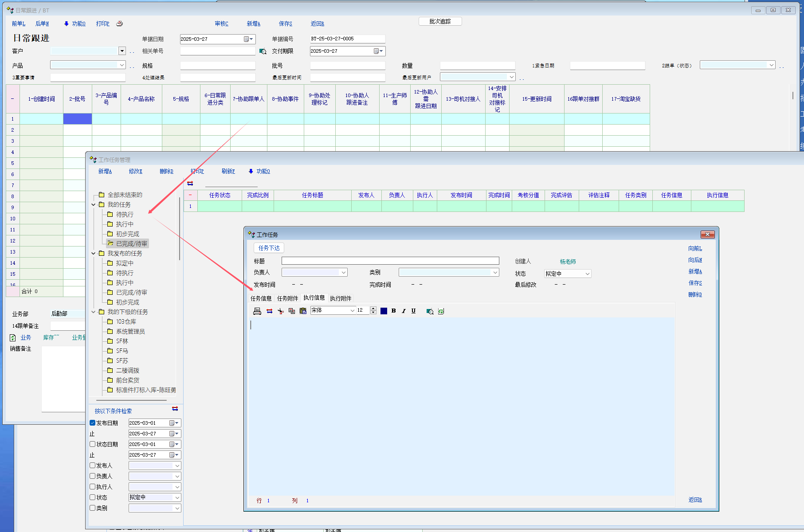
Task: Switch to the 任务附件 tab
Action: [x=287, y=298]
